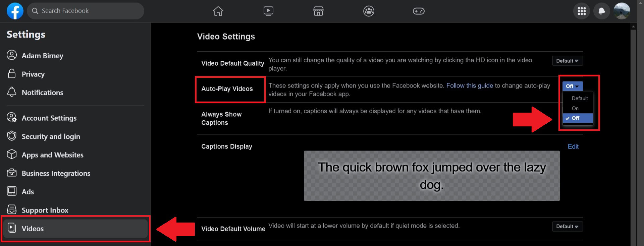Viewport: 644px width, 246px height.
Task: Click the Video Default Quality label
Action: tap(233, 63)
